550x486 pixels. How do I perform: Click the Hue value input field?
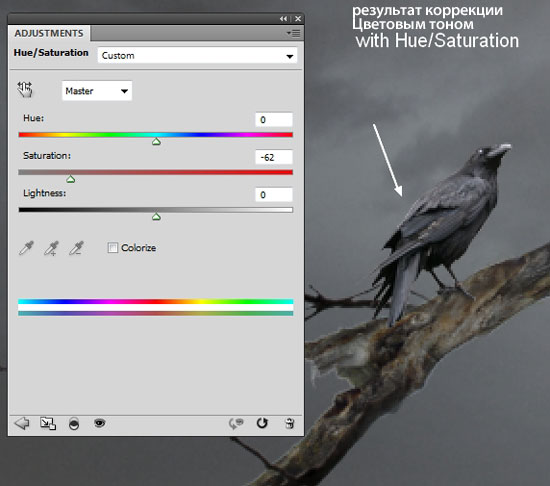point(274,120)
